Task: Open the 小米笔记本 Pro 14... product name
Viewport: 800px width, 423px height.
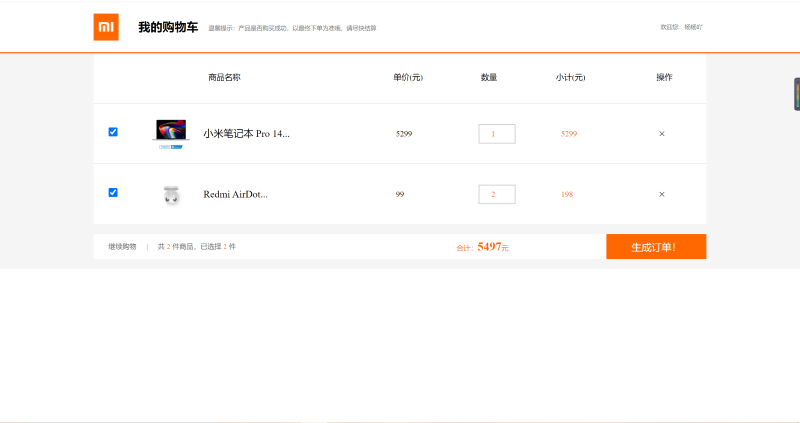Action: click(x=246, y=134)
